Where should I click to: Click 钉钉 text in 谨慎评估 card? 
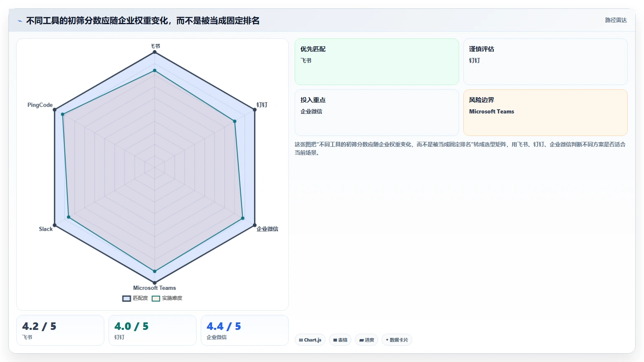475,60
